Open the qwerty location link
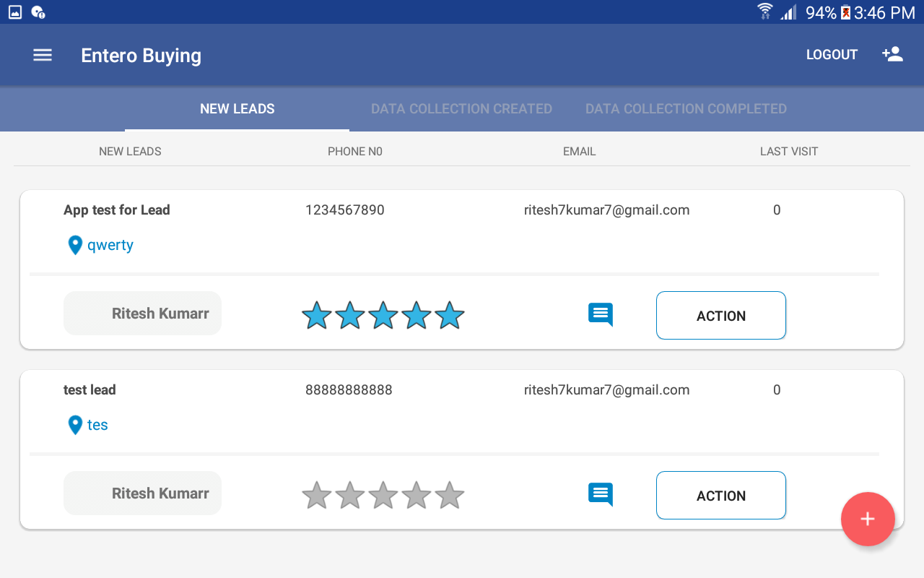924x578 pixels. 110,246
